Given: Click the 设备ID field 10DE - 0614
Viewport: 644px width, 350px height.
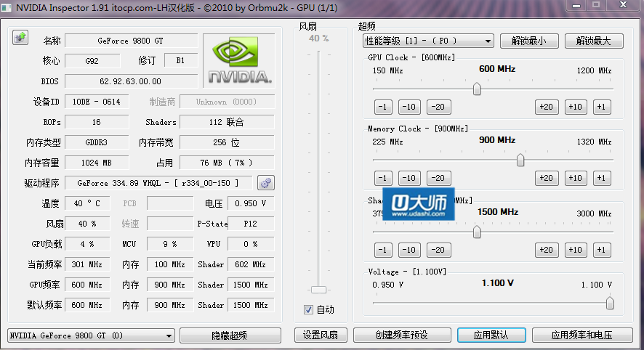Looking at the screenshot, I should click(x=97, y=102).
